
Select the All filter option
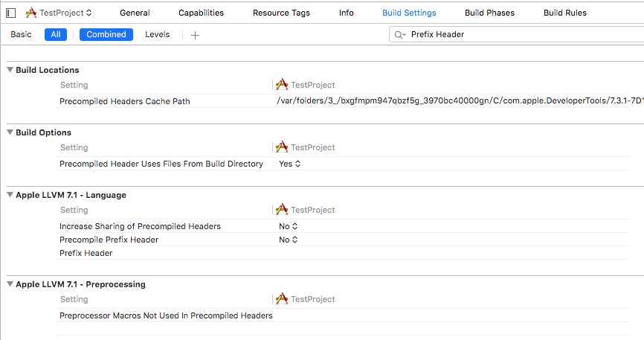(56, 34)
